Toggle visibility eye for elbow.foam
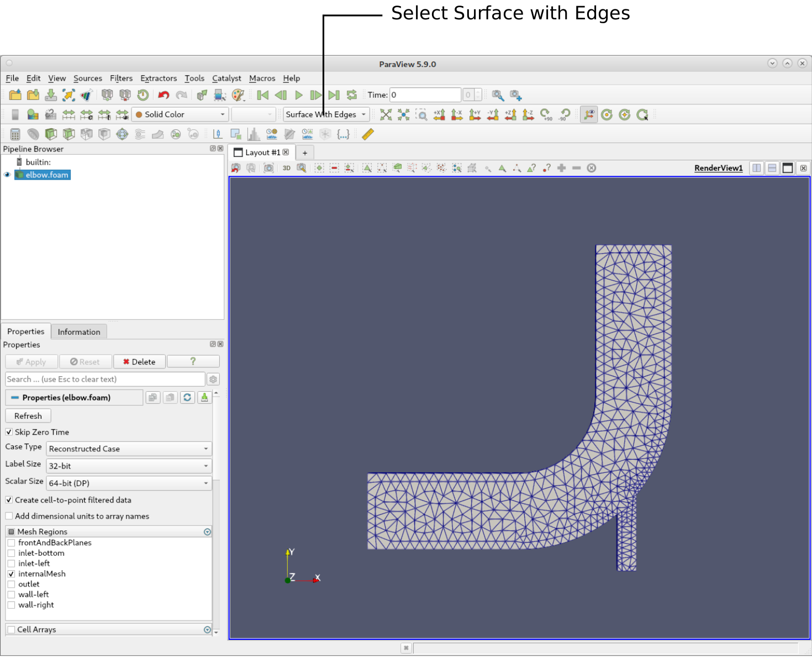The image size is (812, 658). pyautogui.click(x=7, y=175)
